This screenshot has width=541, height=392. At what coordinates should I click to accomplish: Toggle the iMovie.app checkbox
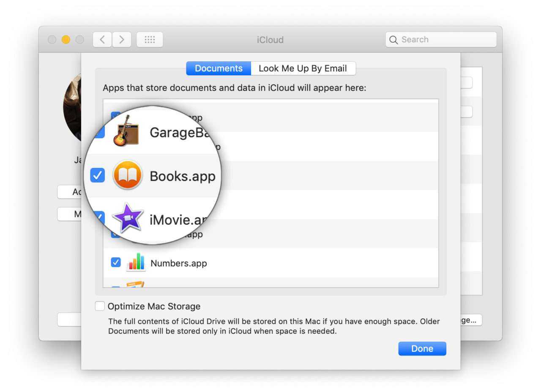[98, 217]
